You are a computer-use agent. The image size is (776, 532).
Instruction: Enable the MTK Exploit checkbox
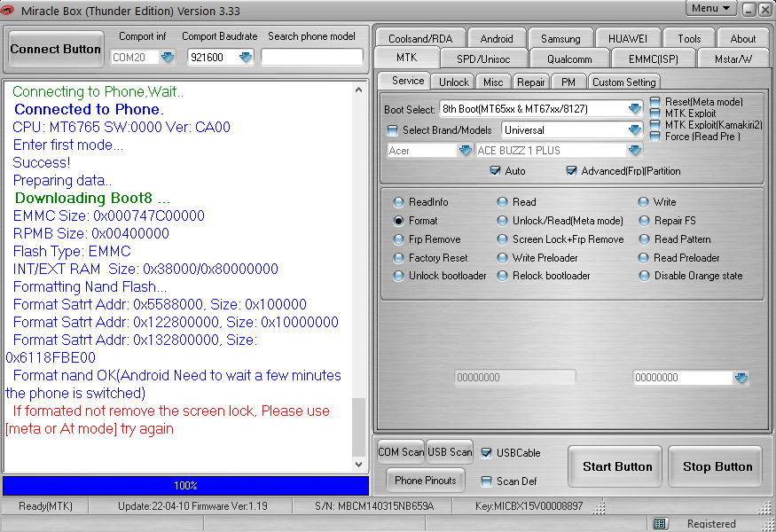pyautogui.click(x=655, y=113)
